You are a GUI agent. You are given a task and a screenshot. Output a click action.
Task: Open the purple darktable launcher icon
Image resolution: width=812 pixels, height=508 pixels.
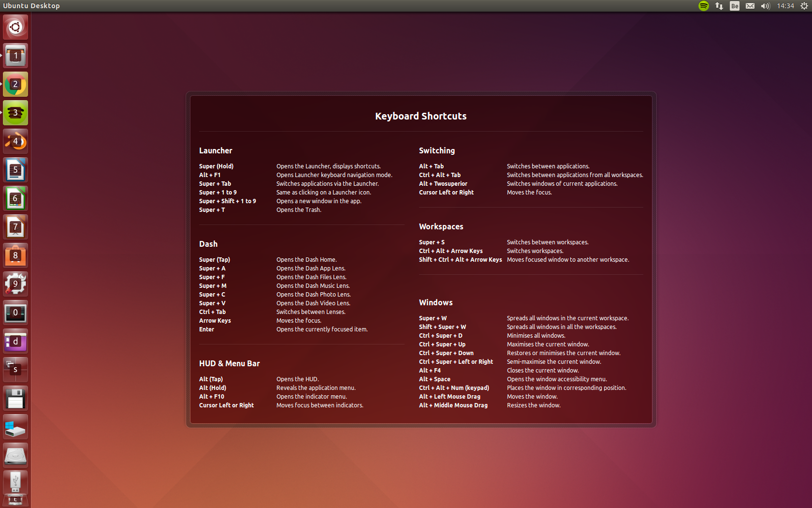tap(15, 341)
